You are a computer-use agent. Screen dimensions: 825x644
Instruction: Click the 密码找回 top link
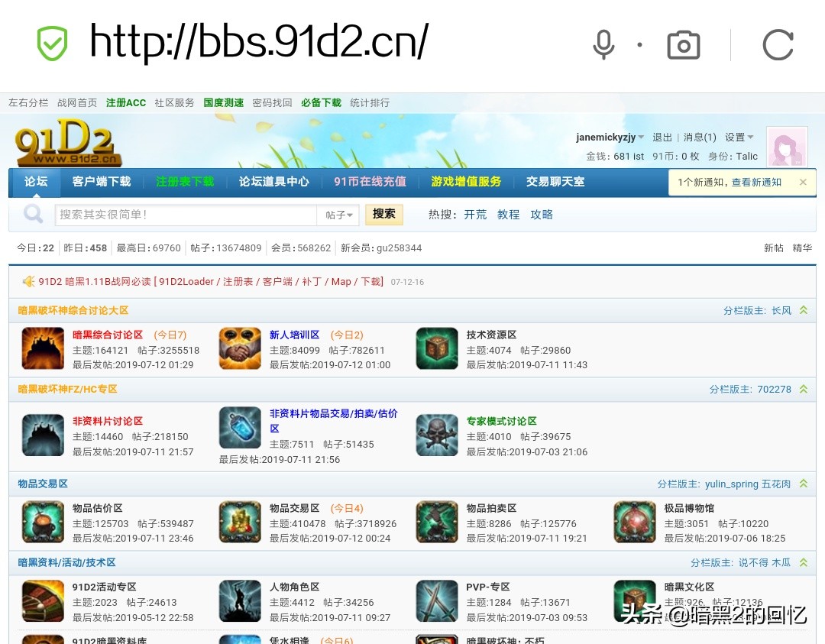point(272,102)
